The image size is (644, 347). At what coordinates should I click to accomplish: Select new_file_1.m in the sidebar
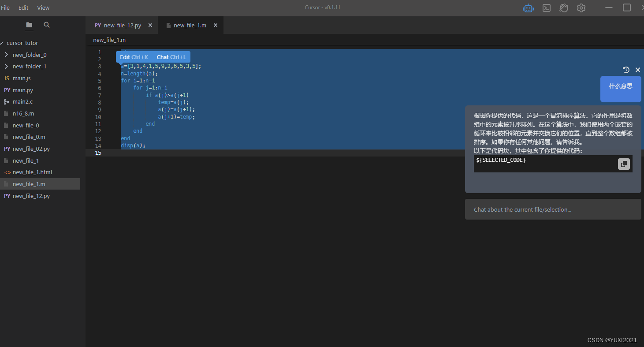click(40, 184)
